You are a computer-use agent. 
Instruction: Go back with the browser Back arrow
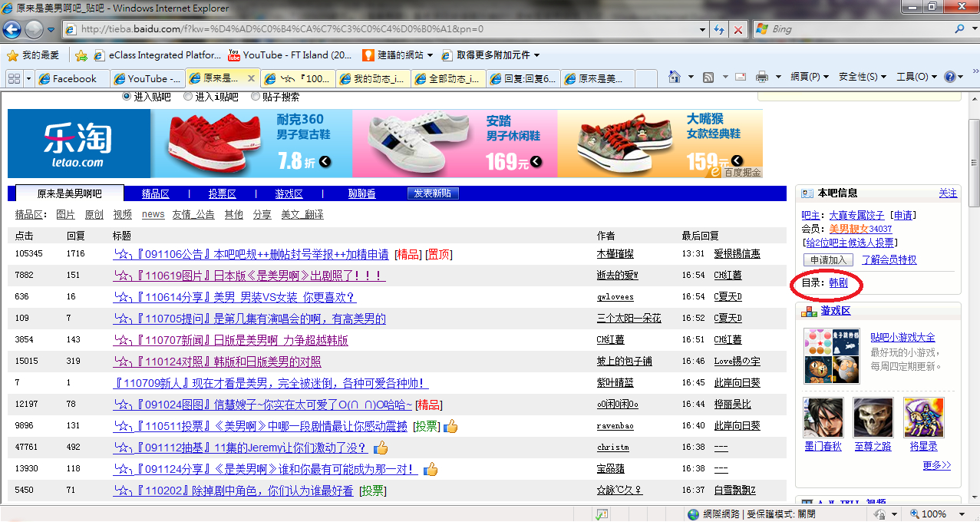(12, 29)
